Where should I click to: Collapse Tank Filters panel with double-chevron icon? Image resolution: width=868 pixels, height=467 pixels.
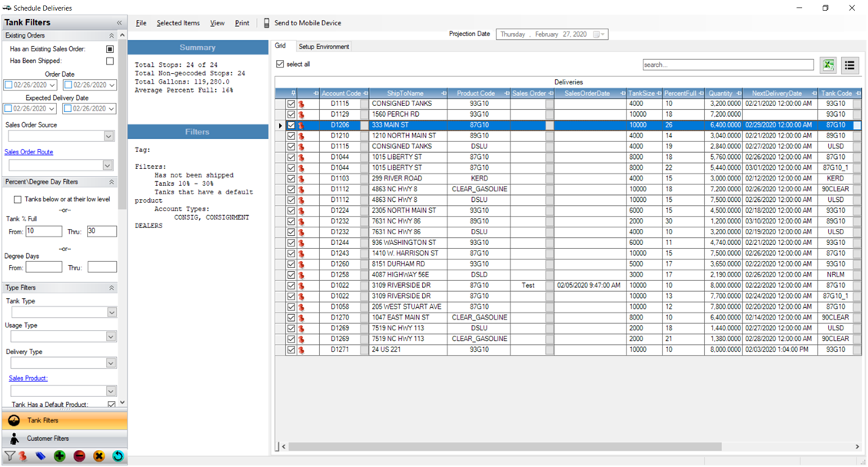tap(119, 23)
